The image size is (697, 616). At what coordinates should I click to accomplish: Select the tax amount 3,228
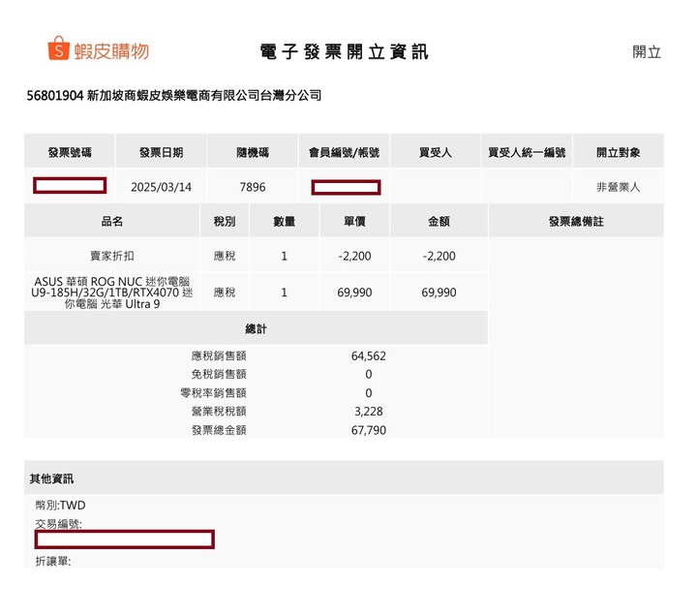pos(369,412)
